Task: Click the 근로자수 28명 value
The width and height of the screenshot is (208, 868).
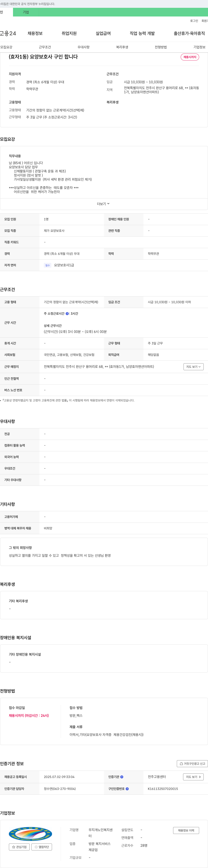Action: [144, 845]
